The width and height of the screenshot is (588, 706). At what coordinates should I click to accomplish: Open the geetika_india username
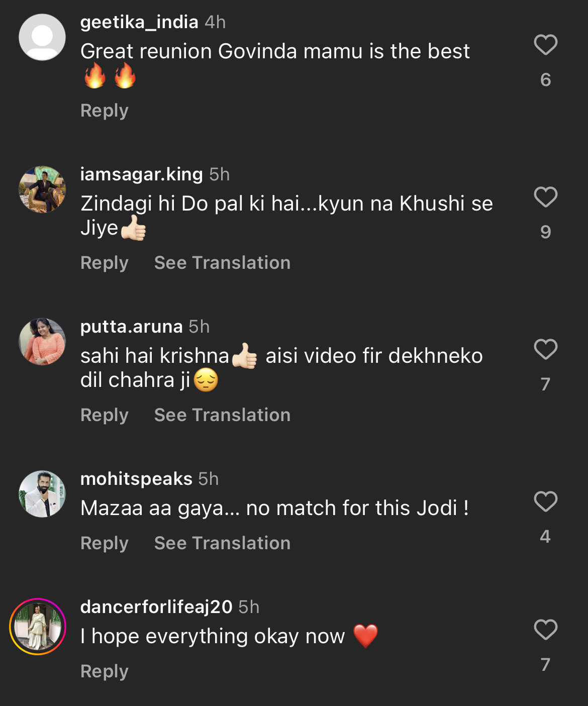(139, 22)
